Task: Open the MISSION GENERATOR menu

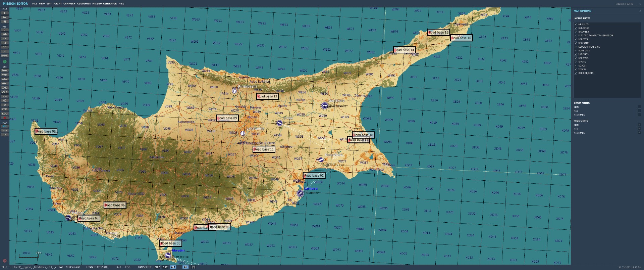Action: click(x=104, y=4)
